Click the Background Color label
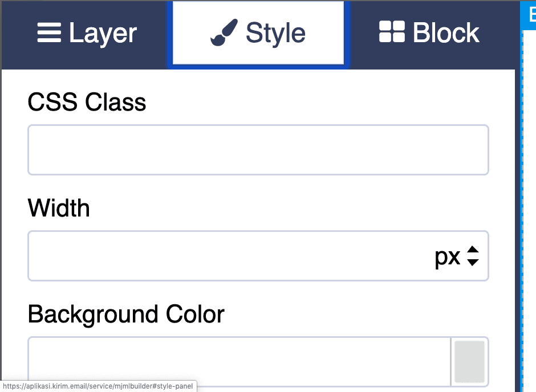This screenshot has height=392, width=536. [x=126, y=314]
